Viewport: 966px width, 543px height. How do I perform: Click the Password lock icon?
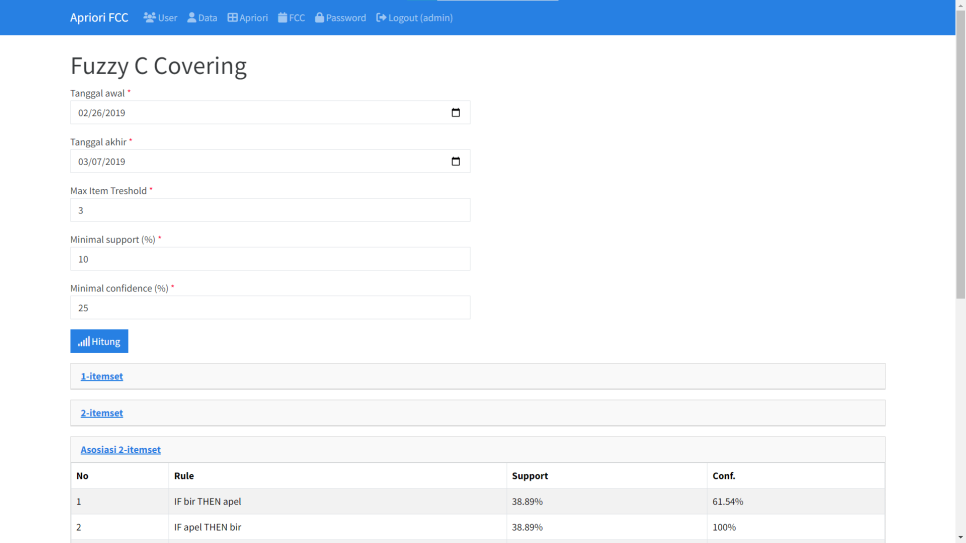320,18
